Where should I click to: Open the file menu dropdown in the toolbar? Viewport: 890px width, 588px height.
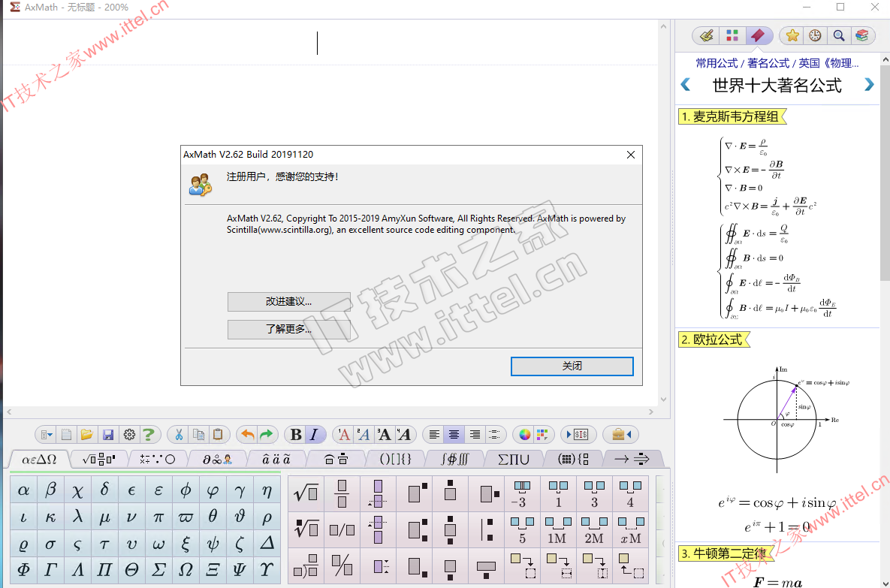[47, 435]
